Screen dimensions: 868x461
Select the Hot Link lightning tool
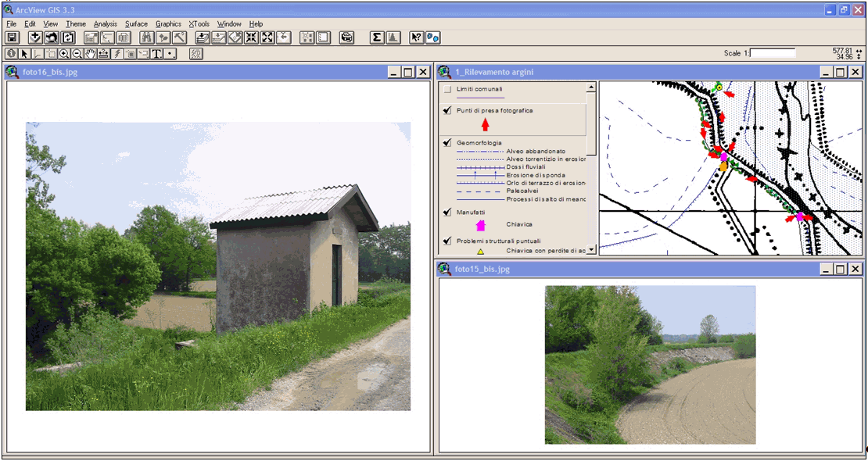tap(116, 54)
